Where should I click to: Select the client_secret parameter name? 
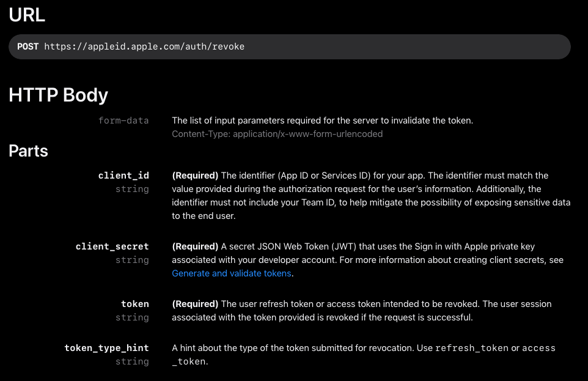112,246
